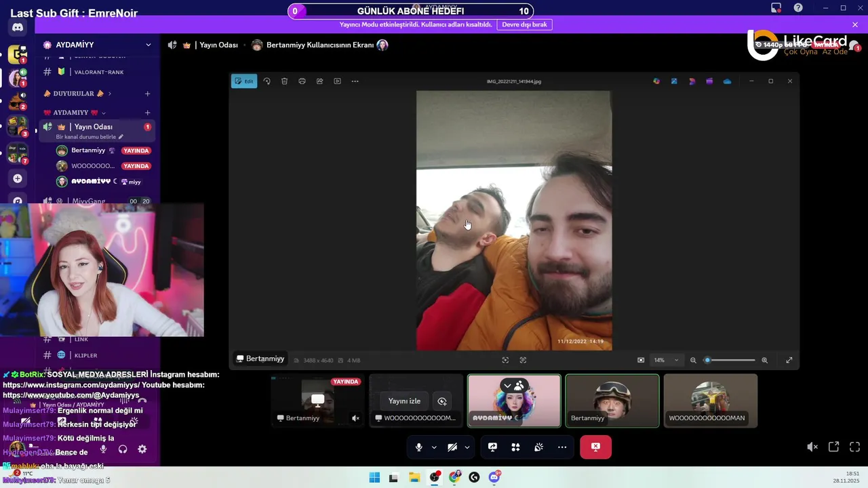Unmute the Bertanmiyy stream tile speaker
The height and width of the screenshot is (488, 868).
(355, 418)
